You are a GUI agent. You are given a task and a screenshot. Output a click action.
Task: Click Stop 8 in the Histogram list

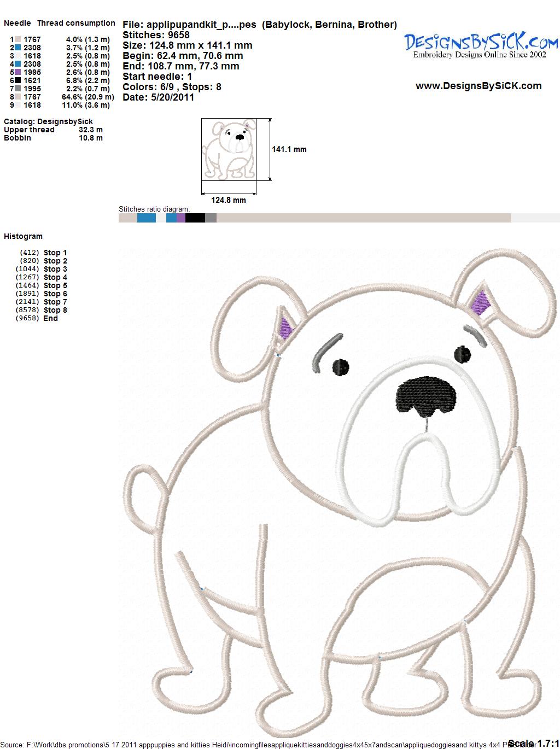click(55, 310)
